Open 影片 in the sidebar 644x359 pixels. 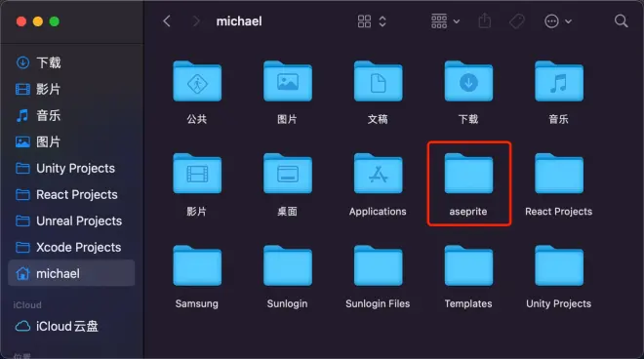[x=71, y=89]
